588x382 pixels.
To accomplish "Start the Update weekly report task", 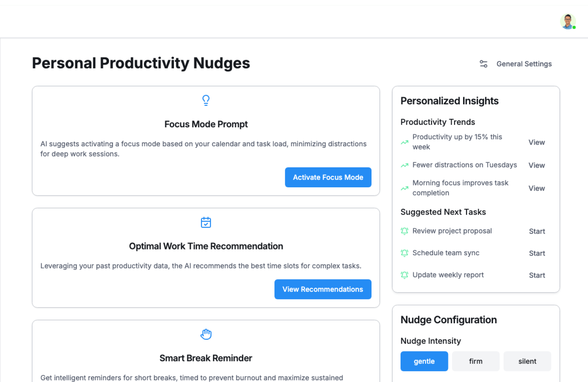I will 537,275.
